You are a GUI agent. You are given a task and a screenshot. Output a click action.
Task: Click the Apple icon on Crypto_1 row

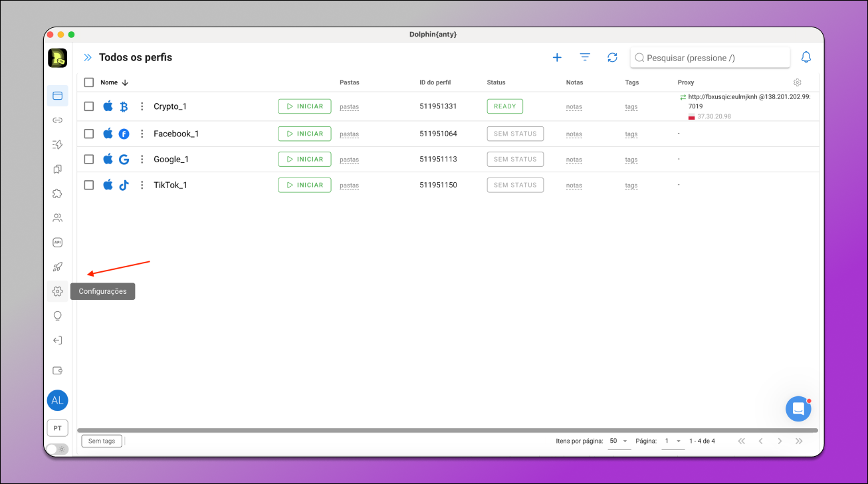pyautogui.click(x=108, y=106)
